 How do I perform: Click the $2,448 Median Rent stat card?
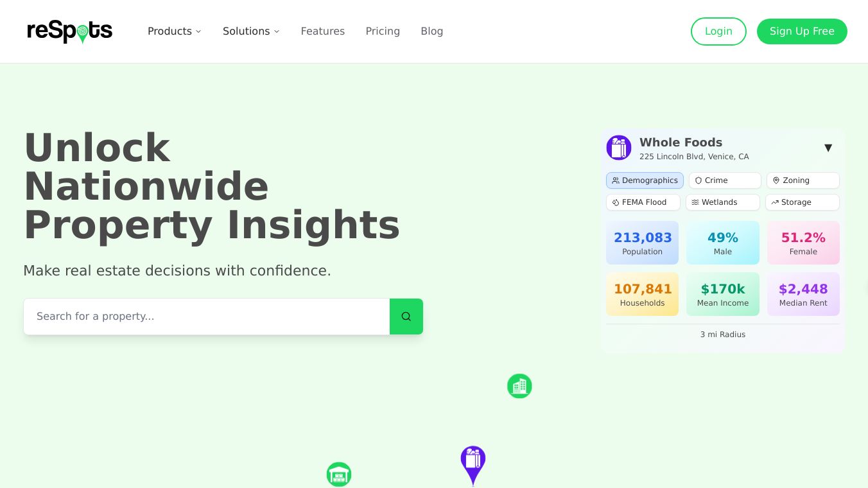tap(803, 294)
